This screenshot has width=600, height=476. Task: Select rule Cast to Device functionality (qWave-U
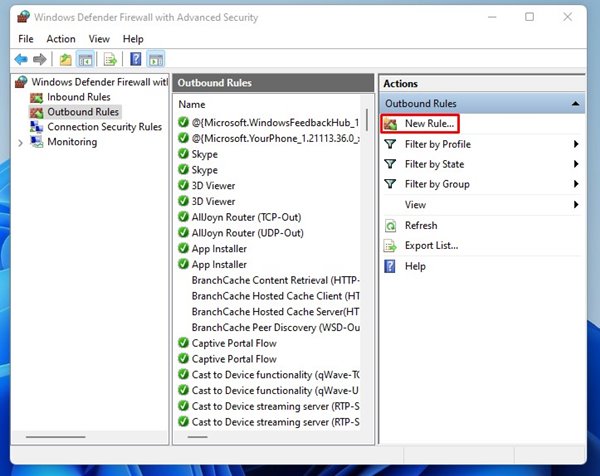coord(276,390)
